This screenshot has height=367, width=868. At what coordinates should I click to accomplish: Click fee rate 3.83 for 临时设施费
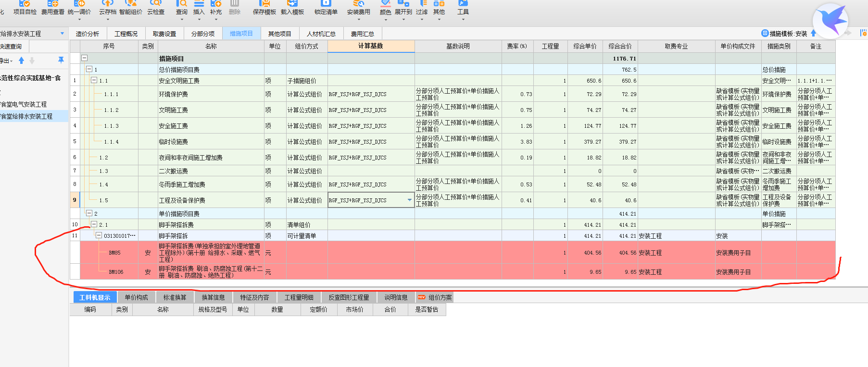point(517,142)
